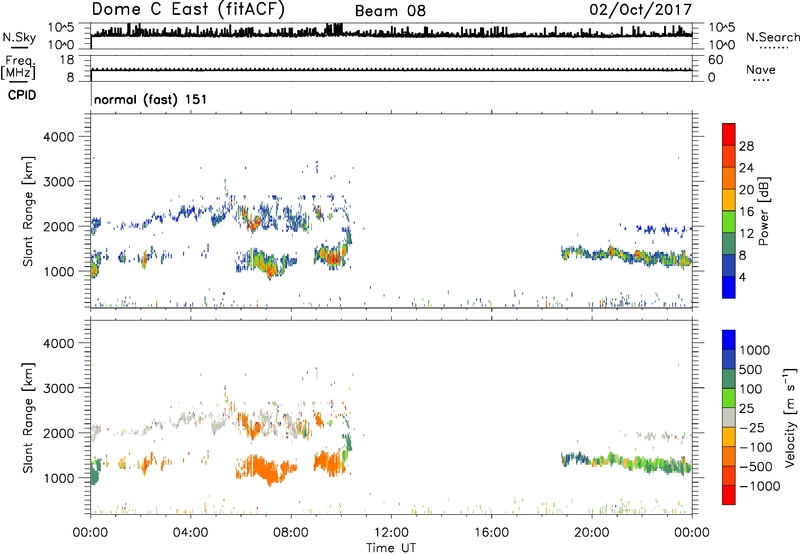Click the blue top of velocity color bar
The height and width of the screenshot is (554, 800).
(x=729, y=340)
